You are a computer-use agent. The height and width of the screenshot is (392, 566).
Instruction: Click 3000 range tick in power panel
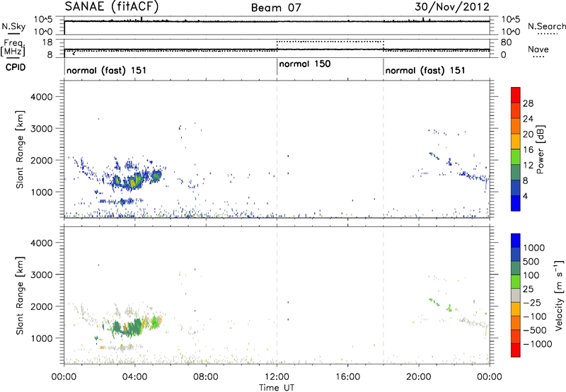[x=42, y=129]
